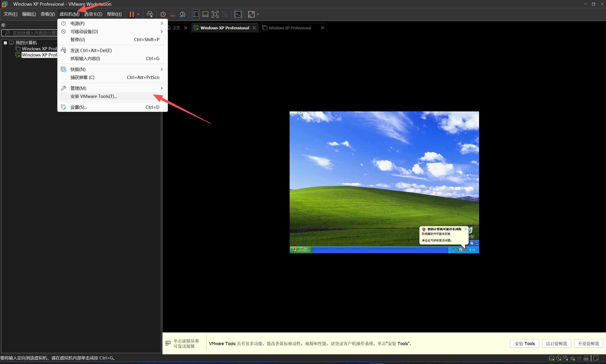
Task: Toggle the console view toolbar button
Action: pyautogui.click(x=238, y=14)
